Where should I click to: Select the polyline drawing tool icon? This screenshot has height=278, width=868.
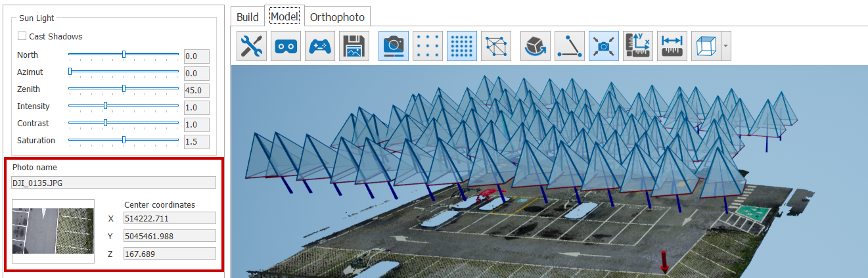pos(570,46)
